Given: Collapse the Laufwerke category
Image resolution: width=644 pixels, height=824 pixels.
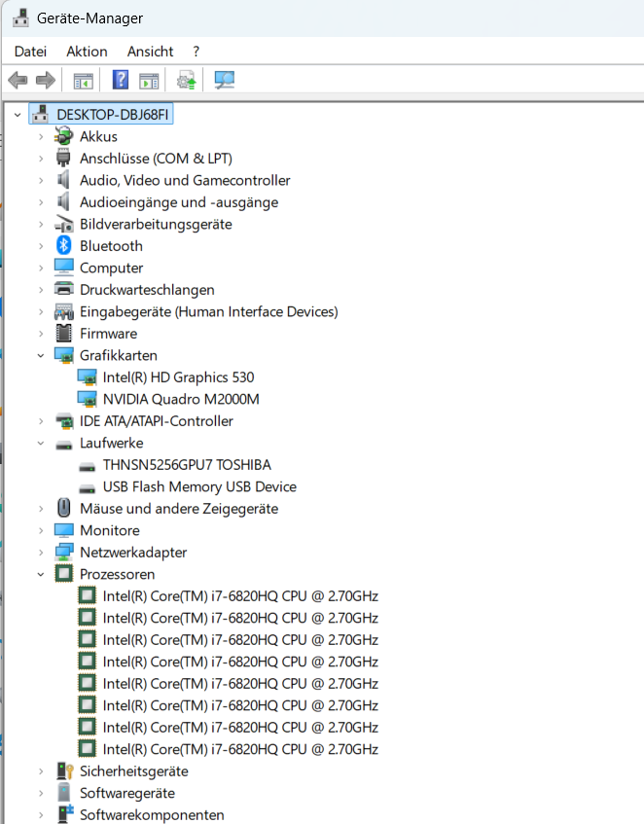Looking at the screenshot, I should 41,443.
